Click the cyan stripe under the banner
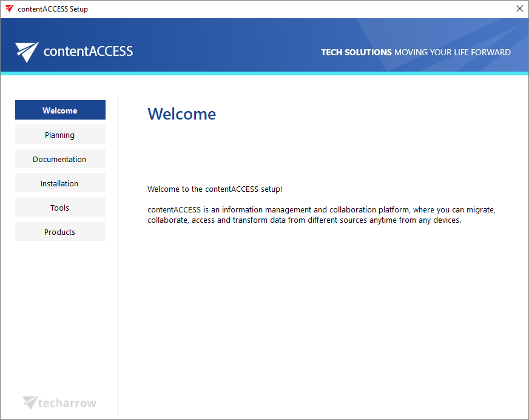 [264, 73]
